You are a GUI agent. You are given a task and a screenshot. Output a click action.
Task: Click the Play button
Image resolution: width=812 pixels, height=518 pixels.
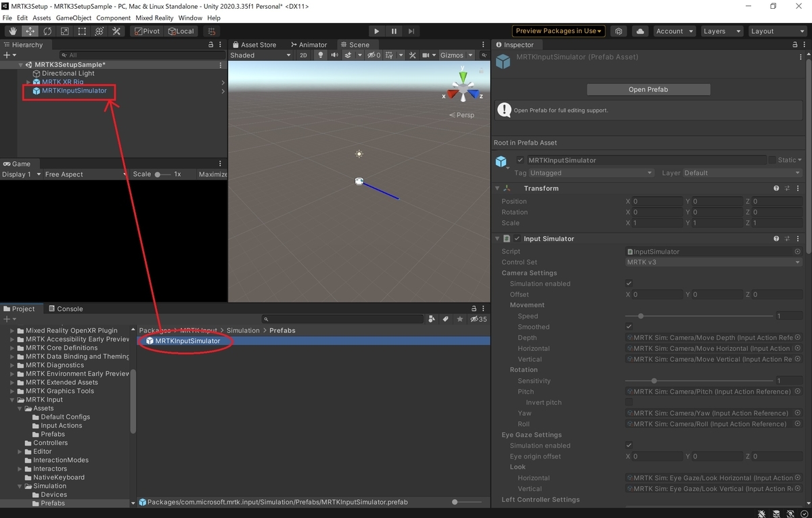(x=377, y=31)
